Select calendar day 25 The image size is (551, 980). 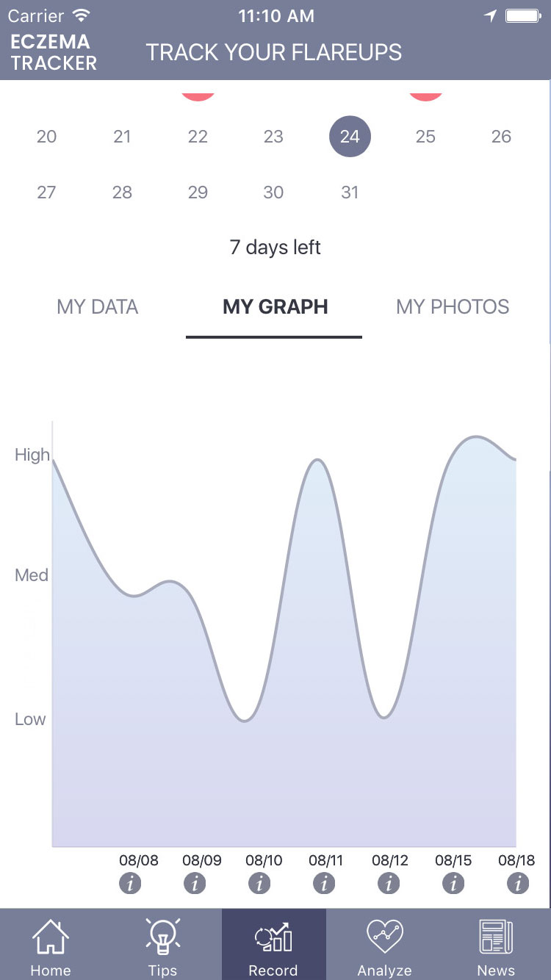tap(425, 137)
